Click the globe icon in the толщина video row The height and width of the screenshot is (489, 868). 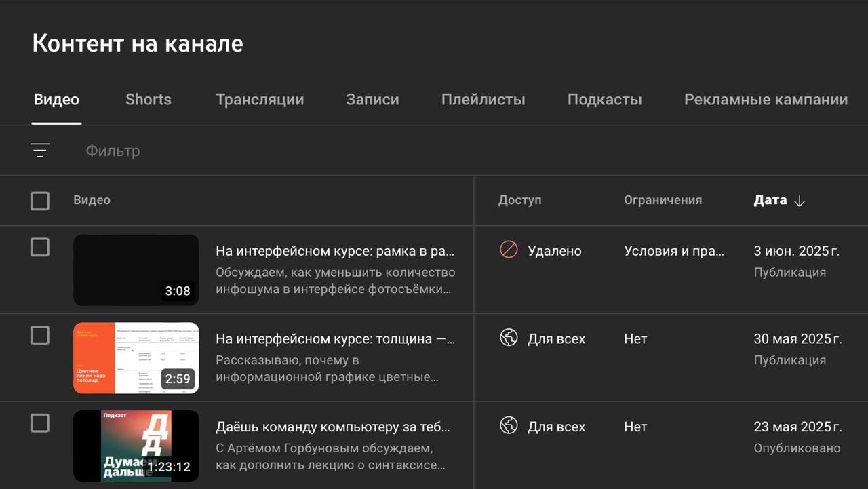(x=509, y=338)
